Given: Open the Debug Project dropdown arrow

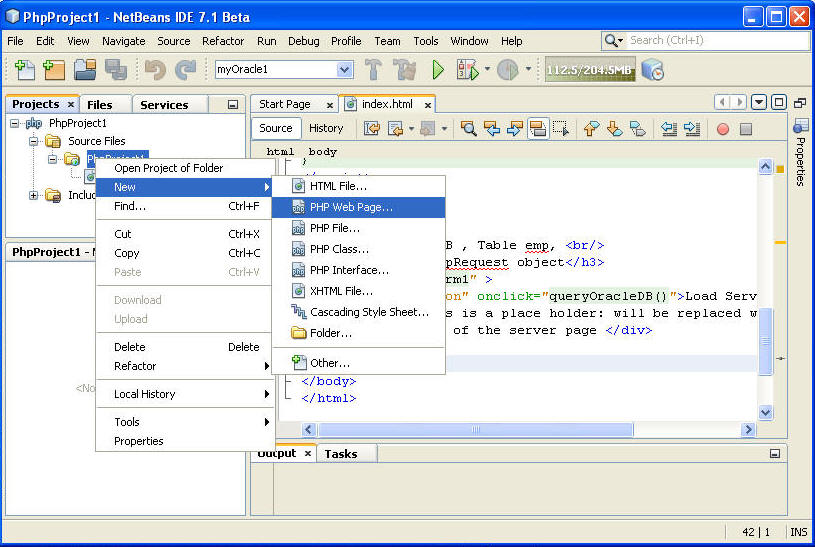Looking at the screenshot, I should [x=487, y=69].
